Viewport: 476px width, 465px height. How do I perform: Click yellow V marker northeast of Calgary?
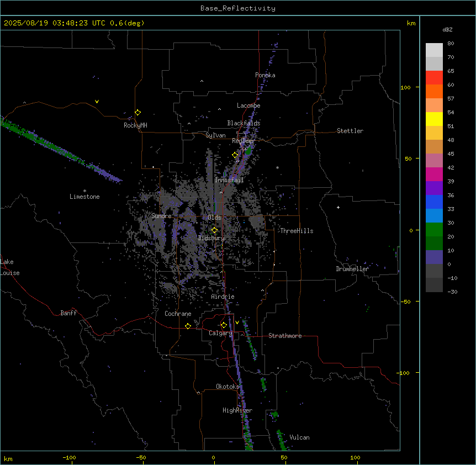pyautogui.click(x=237, y=323)
